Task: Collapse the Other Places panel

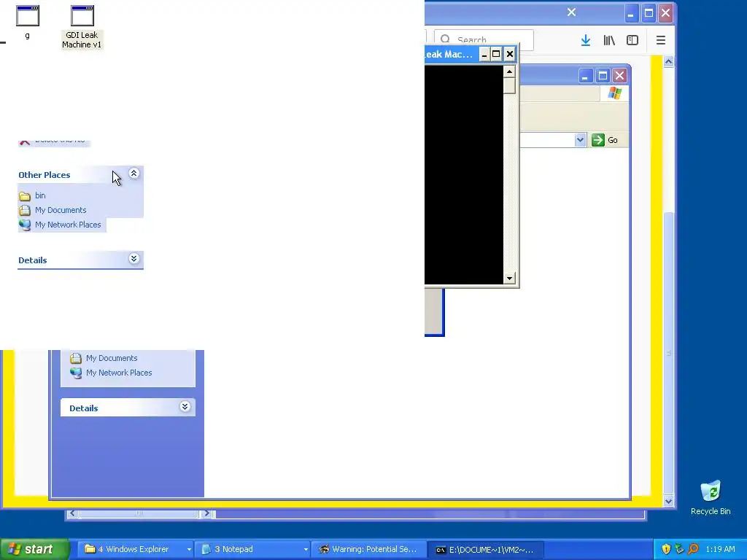Action: tap(134, 174)
